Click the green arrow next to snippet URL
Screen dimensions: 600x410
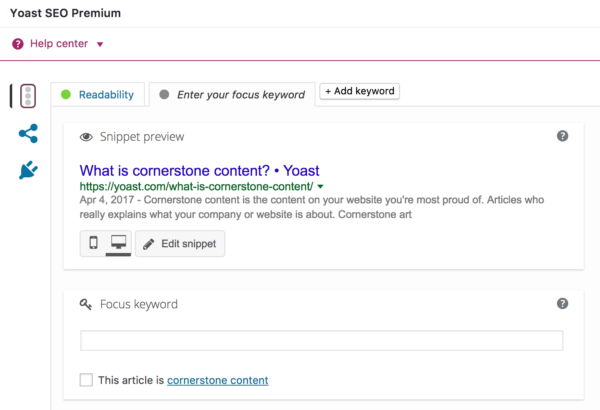tap(320, 186)
